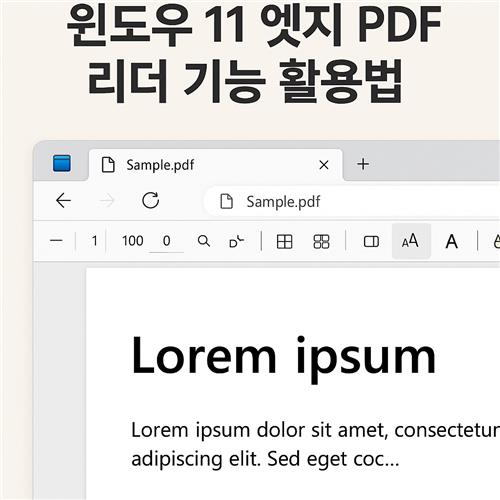Reload the page with the refresh icon
The width and height of the screenshot is (500, 500).
(150, 200)
